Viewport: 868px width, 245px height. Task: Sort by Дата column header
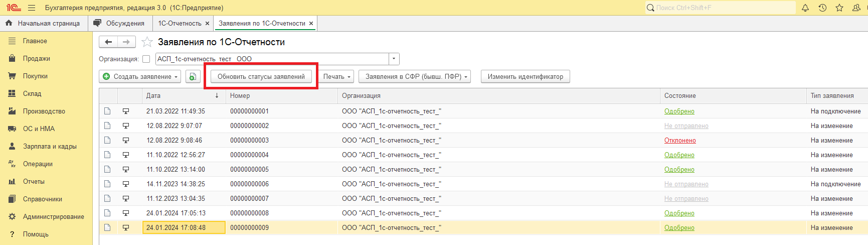(184, 95)
